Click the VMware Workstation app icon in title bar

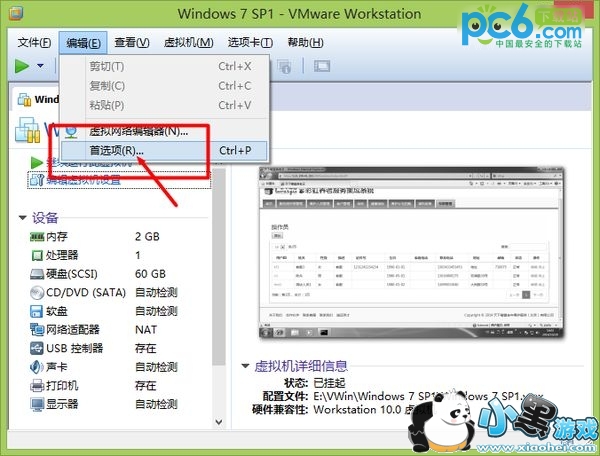pyautogui.click(x=16, y=13)
